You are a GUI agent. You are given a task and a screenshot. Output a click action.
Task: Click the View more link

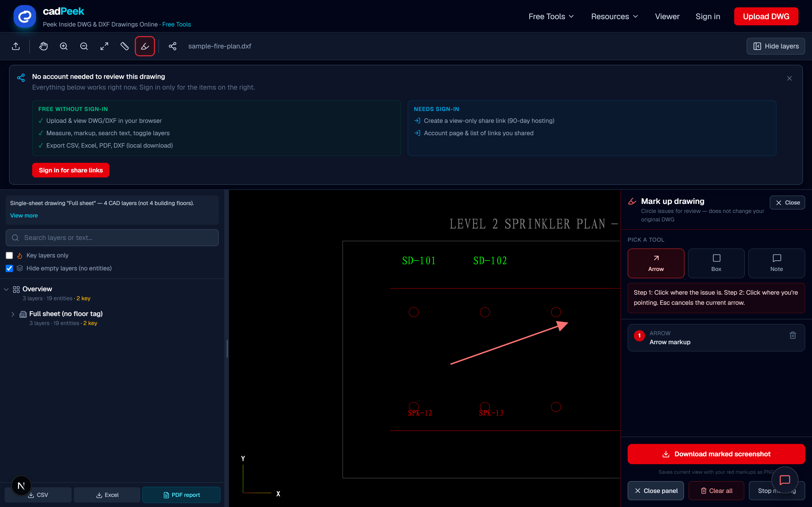(x=24, y=215)
